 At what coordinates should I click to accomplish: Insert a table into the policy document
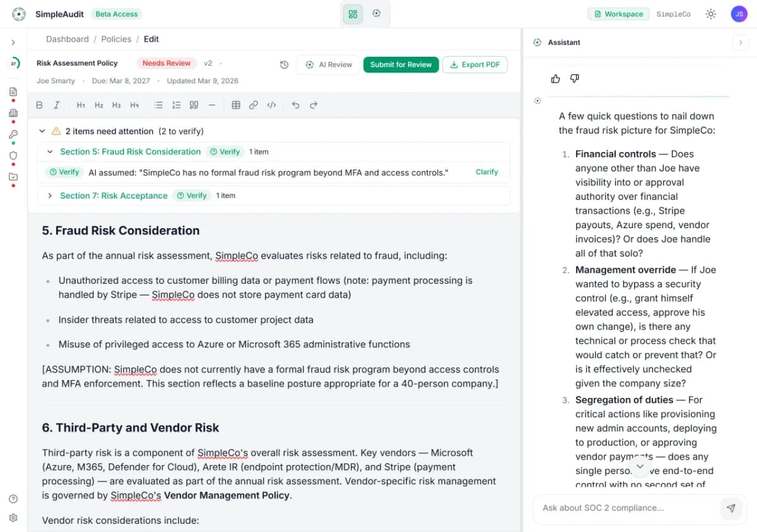coord(236,105)
